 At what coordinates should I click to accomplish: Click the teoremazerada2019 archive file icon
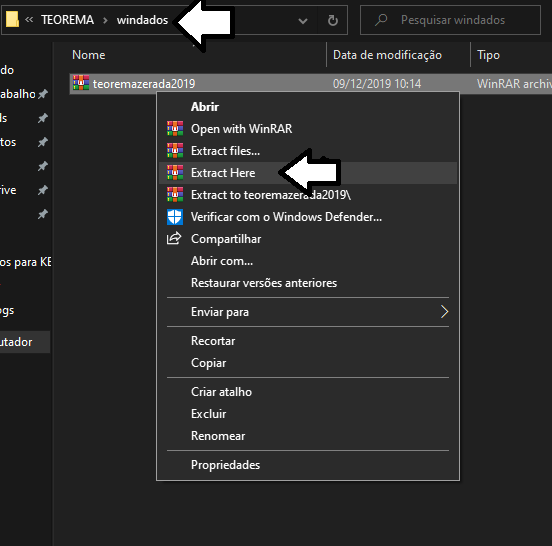tap(81, 83)
